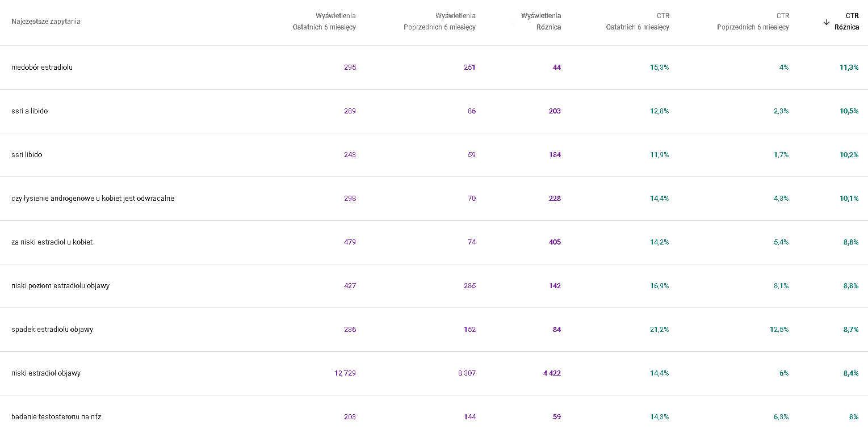Open the 'niski estradiol objawy' query
Image resolution: width=868 pixels, height=434 pixels.
(x=46, y=373)
